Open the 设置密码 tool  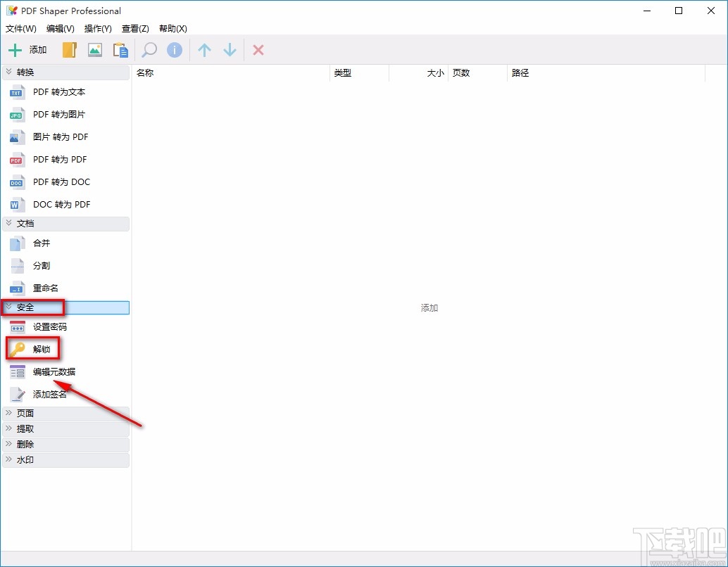point(49,326)
